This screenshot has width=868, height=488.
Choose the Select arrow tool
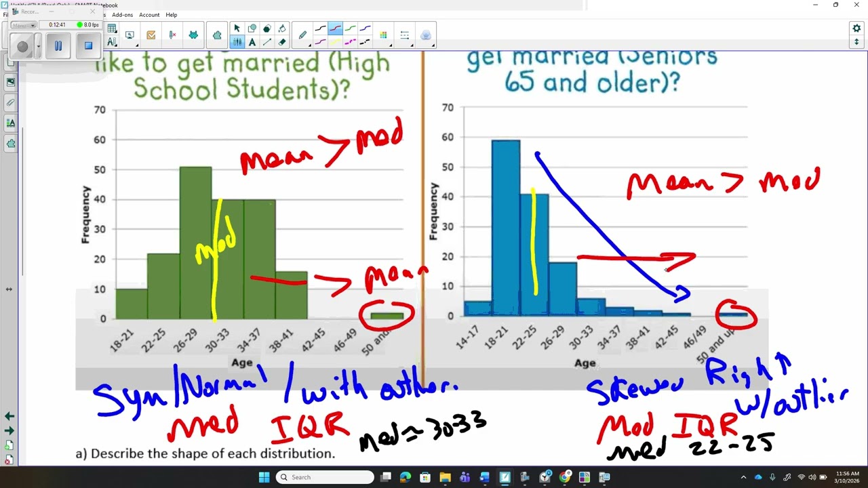tap(237, 28)
